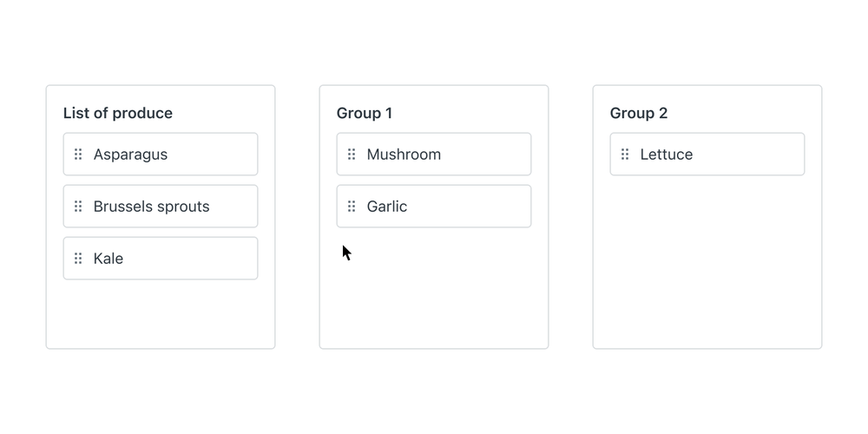Click the Mushroom label in Group 1
This screenshot has height=434, width=868.
tap(404, 155)
